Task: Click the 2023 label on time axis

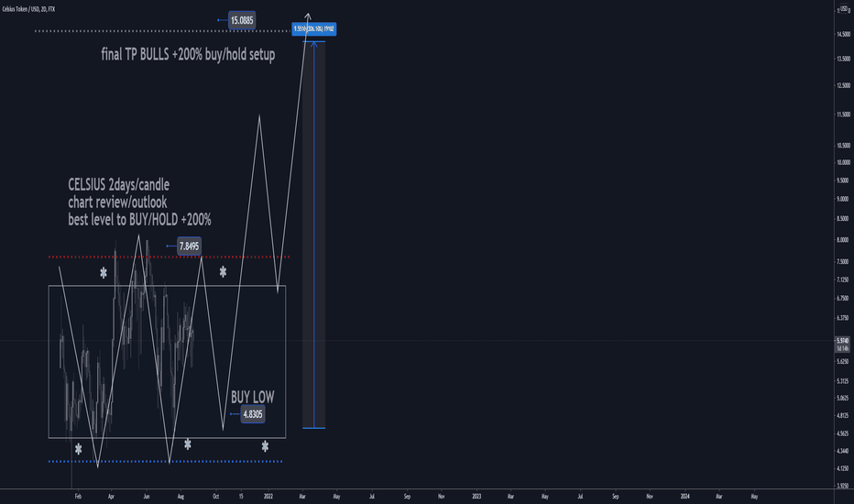Action: click(x=476, y=497)
